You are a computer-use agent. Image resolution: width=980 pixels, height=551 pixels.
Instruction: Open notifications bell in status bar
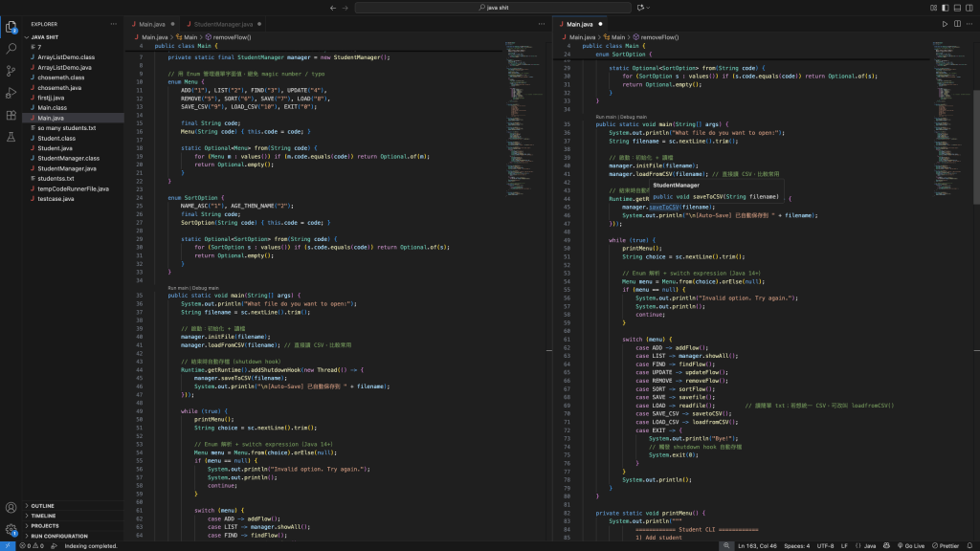970,546
